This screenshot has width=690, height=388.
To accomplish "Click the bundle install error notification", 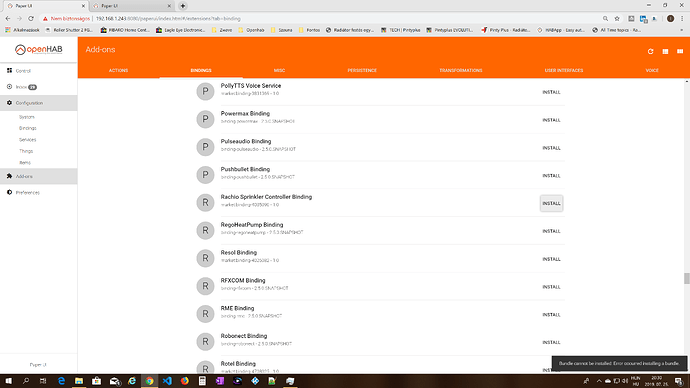I will (619, 363).
